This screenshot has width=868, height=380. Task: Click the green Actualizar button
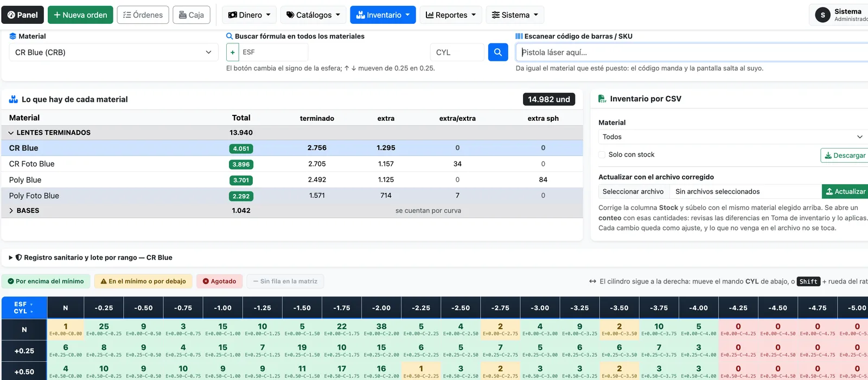coord(845,191)
